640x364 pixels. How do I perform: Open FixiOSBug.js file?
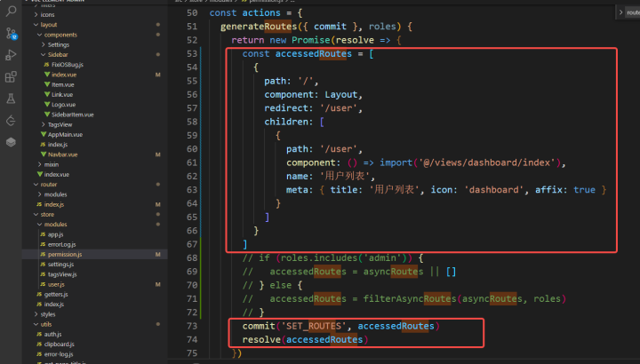[x=68, y=65]
